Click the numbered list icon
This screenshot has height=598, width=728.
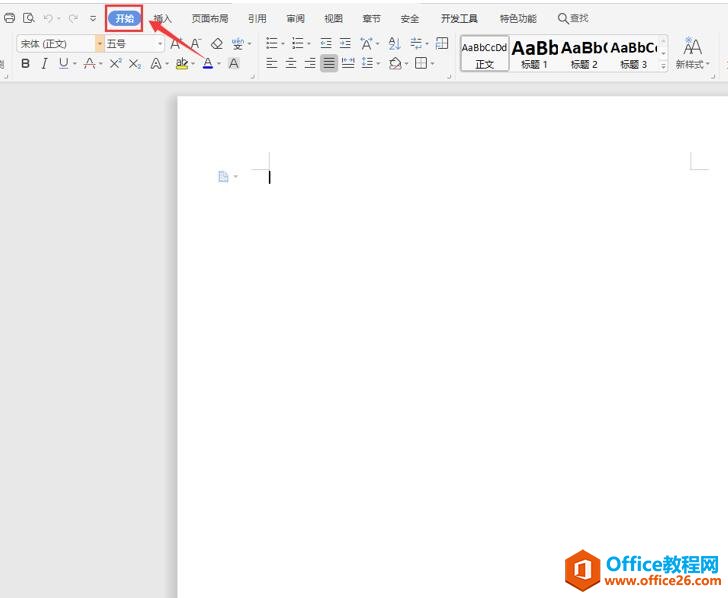[298, 44]
